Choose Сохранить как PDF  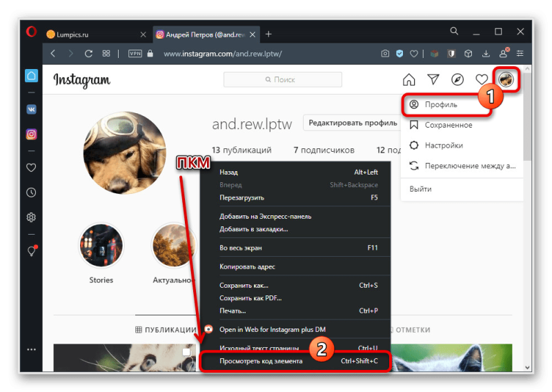[295, 298]
